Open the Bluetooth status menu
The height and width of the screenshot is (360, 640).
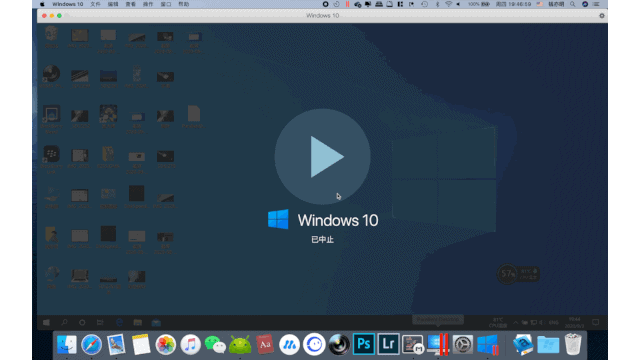tap(437, 4)
